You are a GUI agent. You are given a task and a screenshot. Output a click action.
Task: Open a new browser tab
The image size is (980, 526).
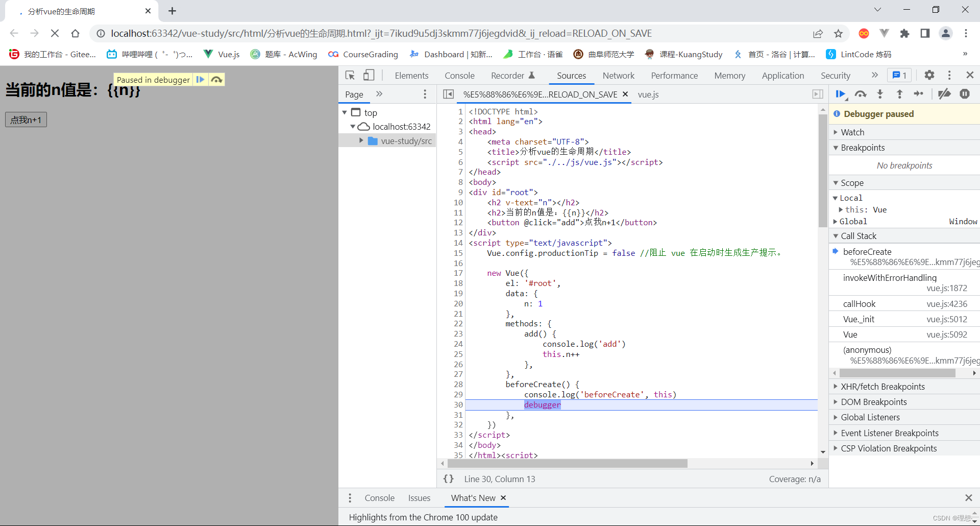pos(172,11)
